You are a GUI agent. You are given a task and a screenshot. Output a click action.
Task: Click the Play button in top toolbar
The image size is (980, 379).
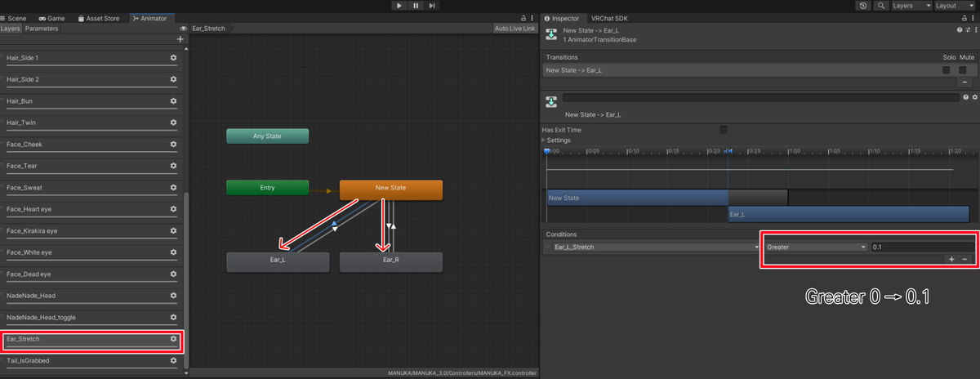coord(399,6)
